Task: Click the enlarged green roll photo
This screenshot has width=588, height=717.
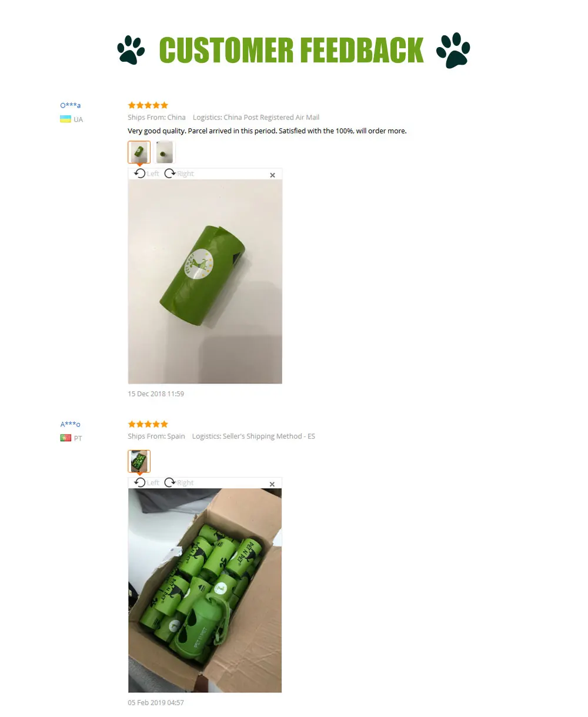Action: point(205,282)
